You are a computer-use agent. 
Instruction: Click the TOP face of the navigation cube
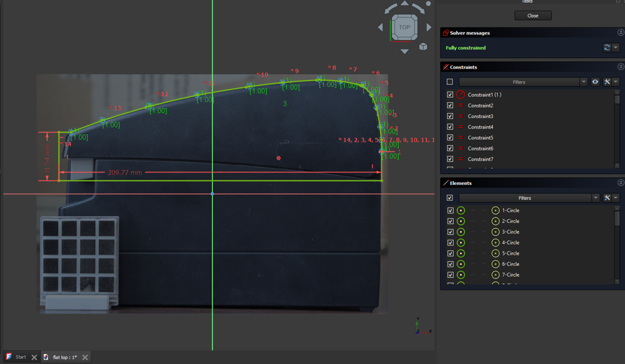click(404, 27)
